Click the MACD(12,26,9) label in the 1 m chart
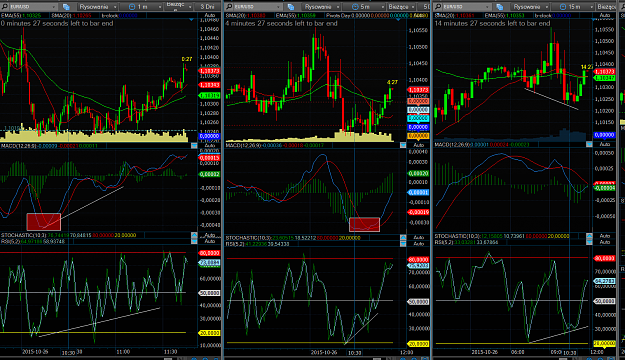The height and width of the screenshot is (360, 625). click(x=18, y=146)
